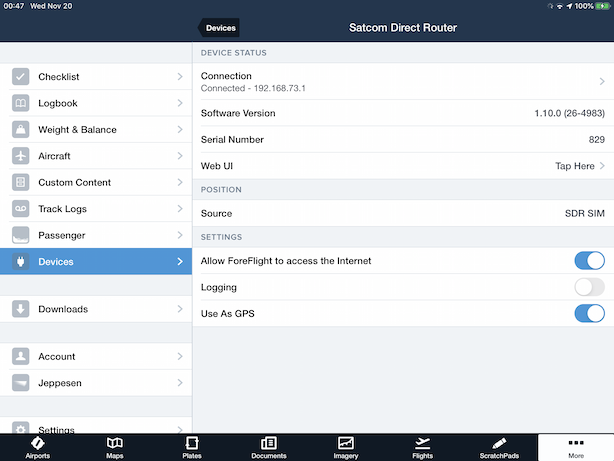This screenshot has height=461, width=614.
Task: Tap the Downloads arrow icon
Action: tap(20, 309)
